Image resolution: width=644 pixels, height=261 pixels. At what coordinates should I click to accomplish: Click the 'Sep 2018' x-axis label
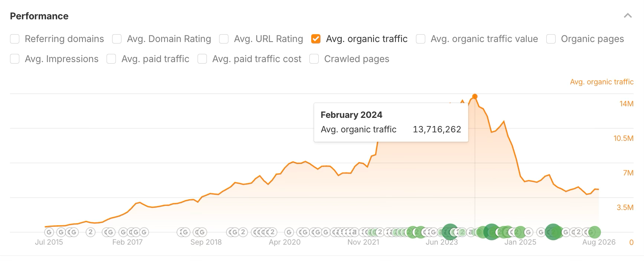click(206, 242)
